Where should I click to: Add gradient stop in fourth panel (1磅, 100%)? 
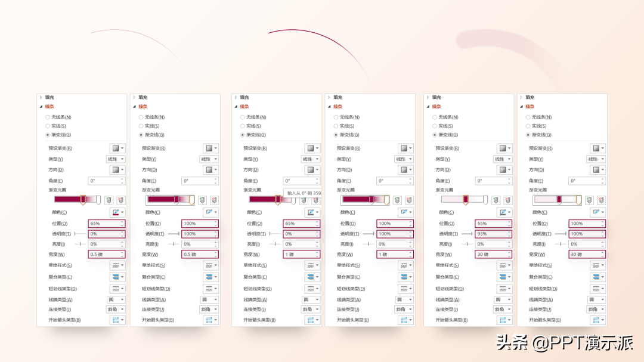[397, 200]
